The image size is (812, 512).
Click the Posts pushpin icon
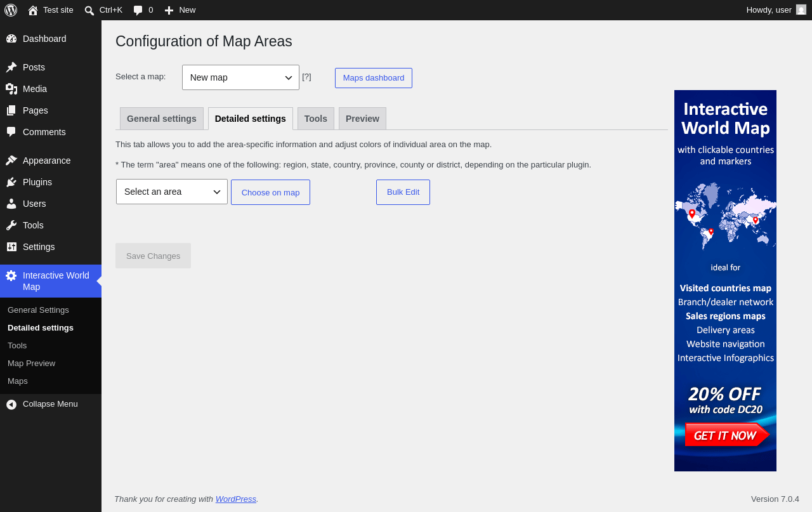pyautogui.click(x=11, y=67)
